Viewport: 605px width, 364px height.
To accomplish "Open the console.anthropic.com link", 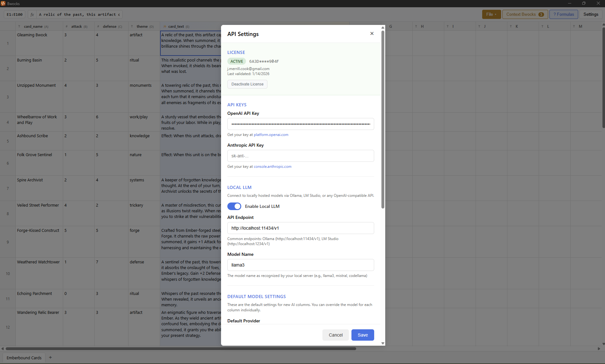I will 273,167.
